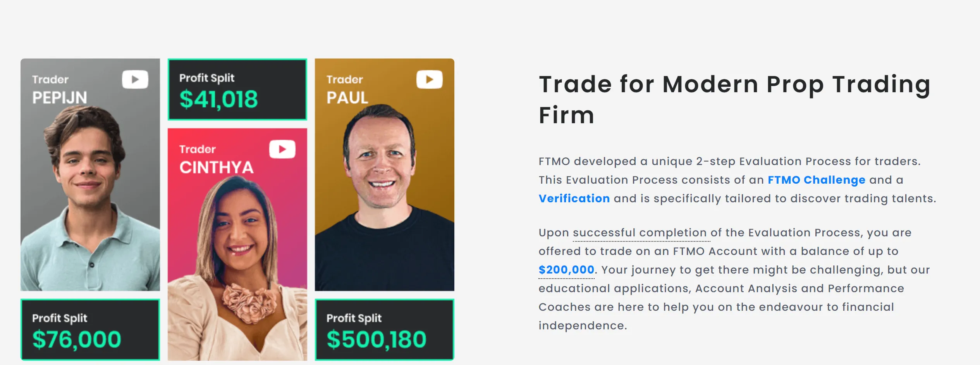Select the $41,018 Profit Split amount
This screenshot has height=365, width=980.
[218, 99]
